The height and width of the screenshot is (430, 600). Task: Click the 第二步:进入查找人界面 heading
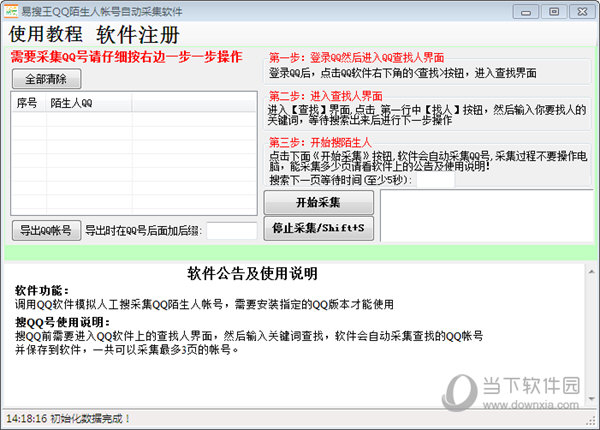point(326,96)
